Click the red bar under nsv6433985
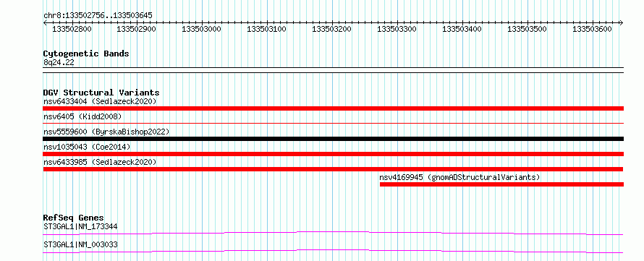Screen dimensions: 644x261 pos(333,169)
